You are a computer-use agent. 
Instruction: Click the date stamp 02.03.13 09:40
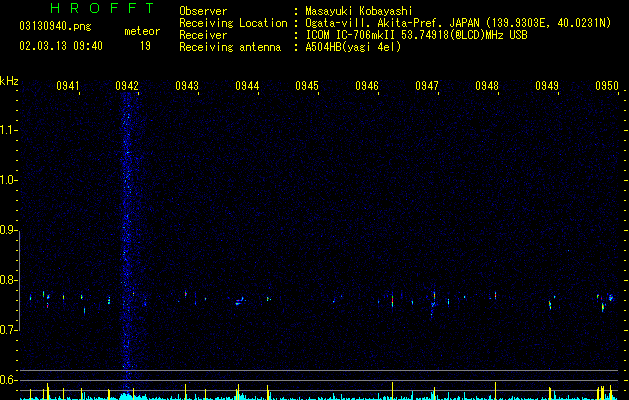point(61,46)
